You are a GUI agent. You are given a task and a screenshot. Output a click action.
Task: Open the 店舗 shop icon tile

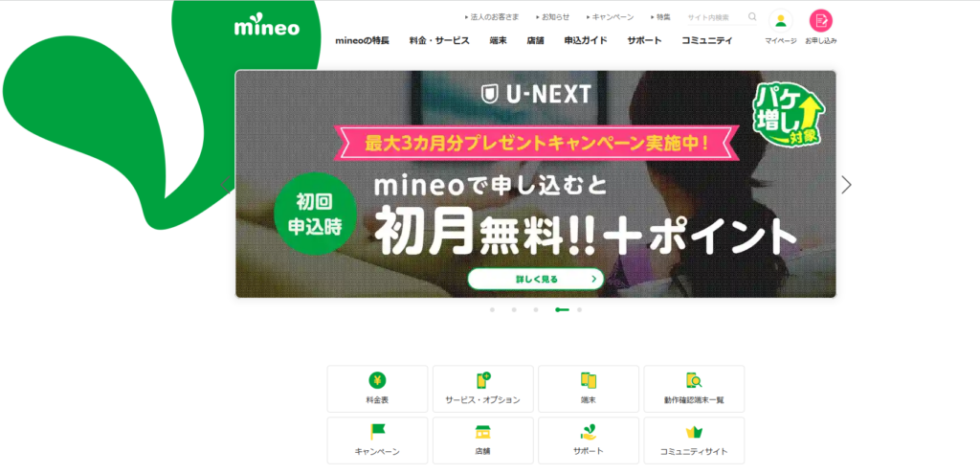pos(483,441)
